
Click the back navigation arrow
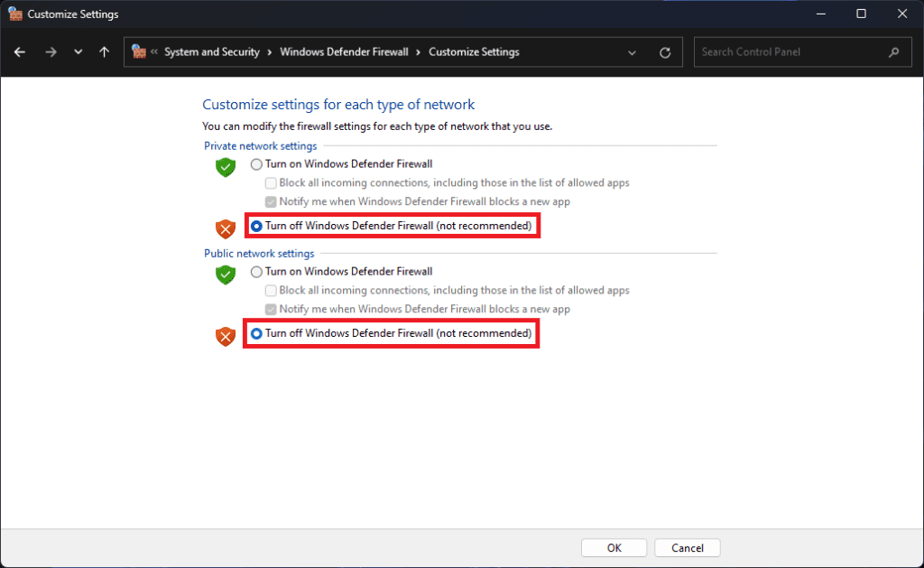[x=20, y=51]
